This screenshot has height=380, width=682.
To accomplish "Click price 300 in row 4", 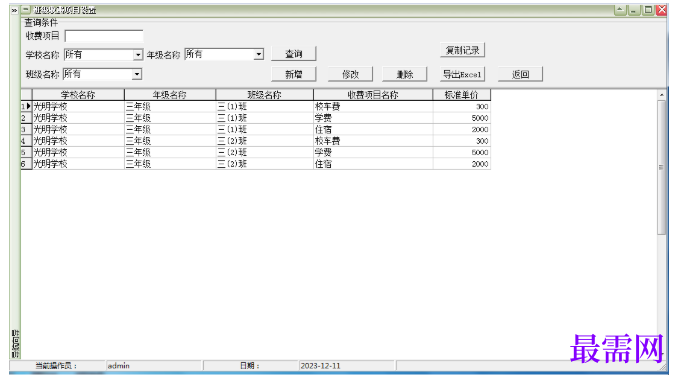I will tap(461, 141).
